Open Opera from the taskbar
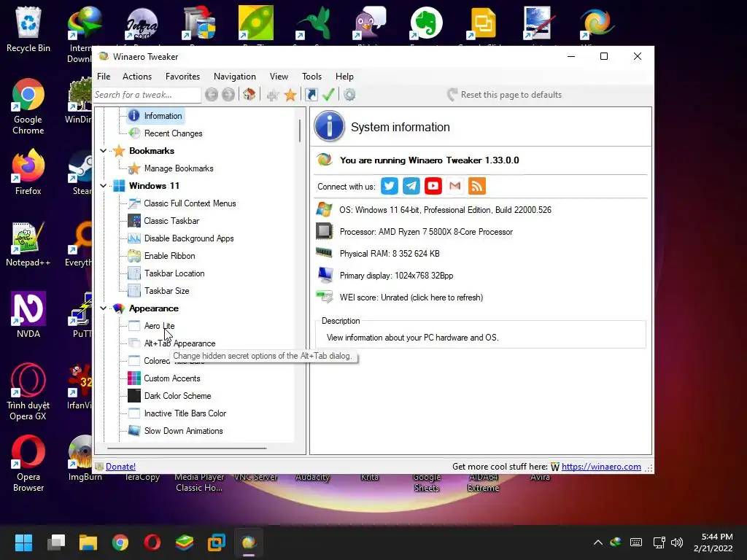747x560 pixels. [x=152, y=542]
